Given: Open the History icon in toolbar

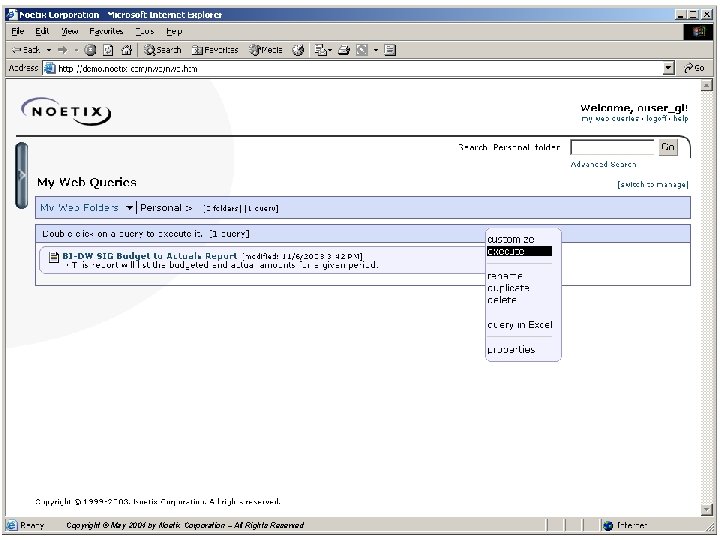Looking at the screenshot, I should click(x=298, y=50).
